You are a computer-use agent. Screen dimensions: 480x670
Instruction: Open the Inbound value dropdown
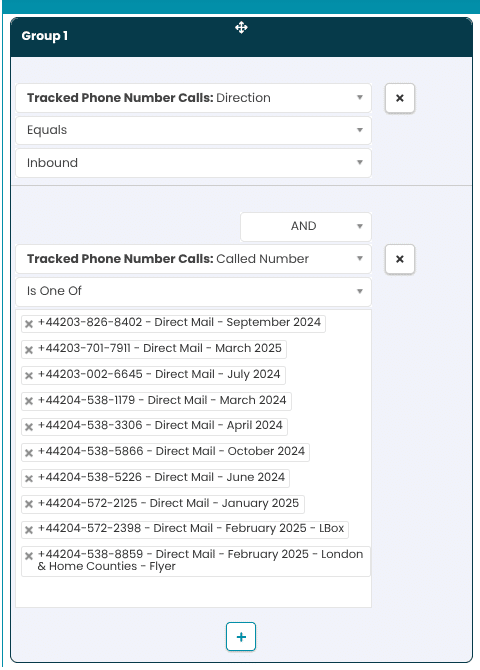click(193, 163)
